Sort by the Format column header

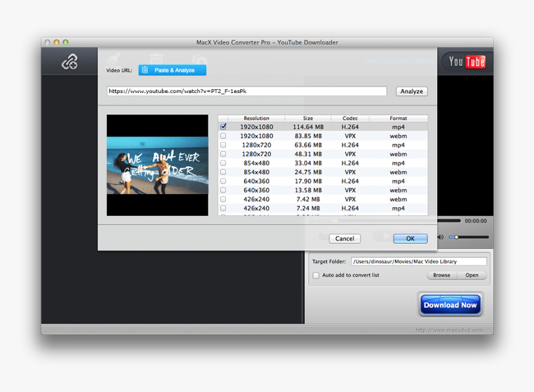pyautogui.click(x=398, y=118)
